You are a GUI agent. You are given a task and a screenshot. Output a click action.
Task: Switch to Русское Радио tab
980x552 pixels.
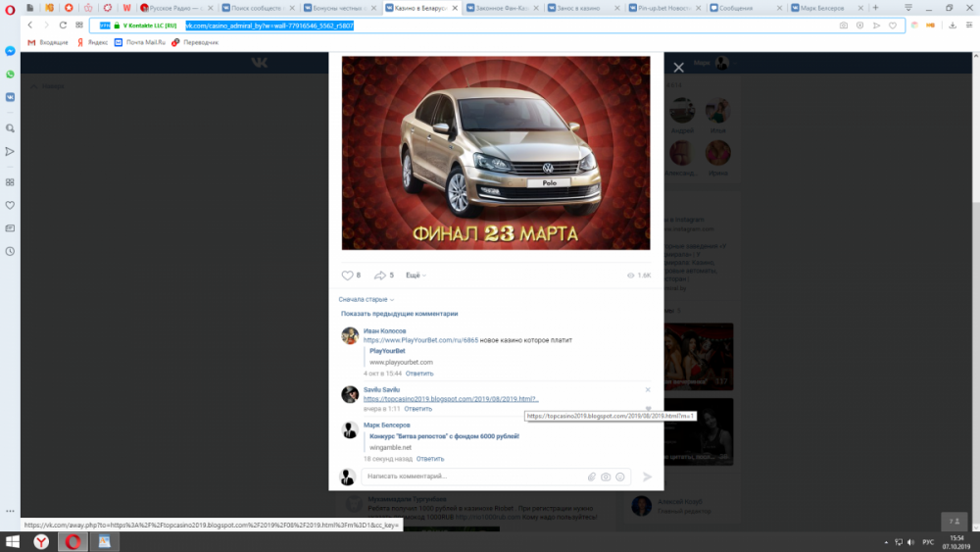tap(177, 8)
